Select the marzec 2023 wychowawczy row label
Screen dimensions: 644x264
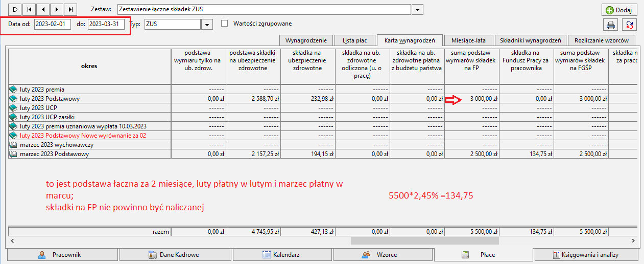tap(57, 145)
